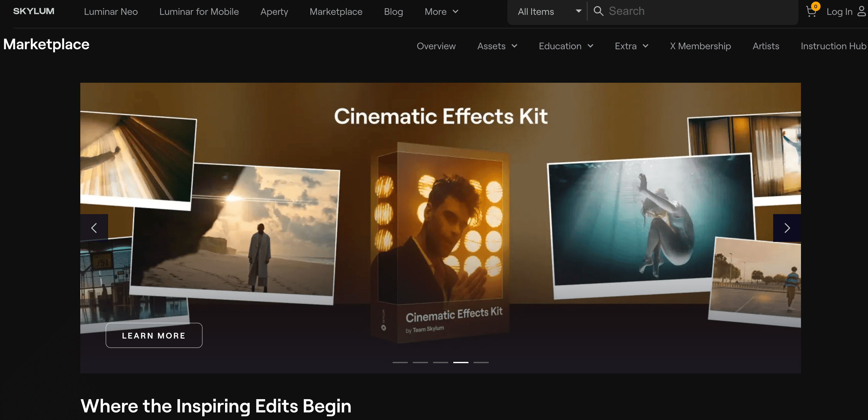Open the shopping cart icon

pos(812,11)
